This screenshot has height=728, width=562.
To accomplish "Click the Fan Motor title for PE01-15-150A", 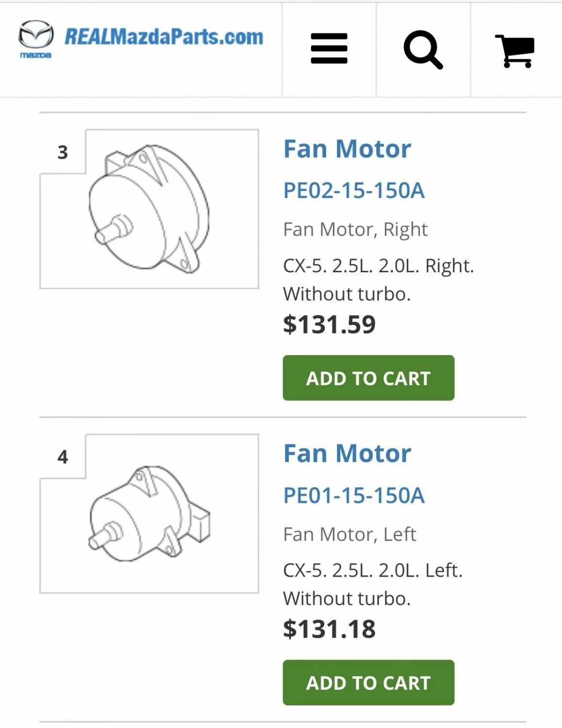I will coord(347,454).
